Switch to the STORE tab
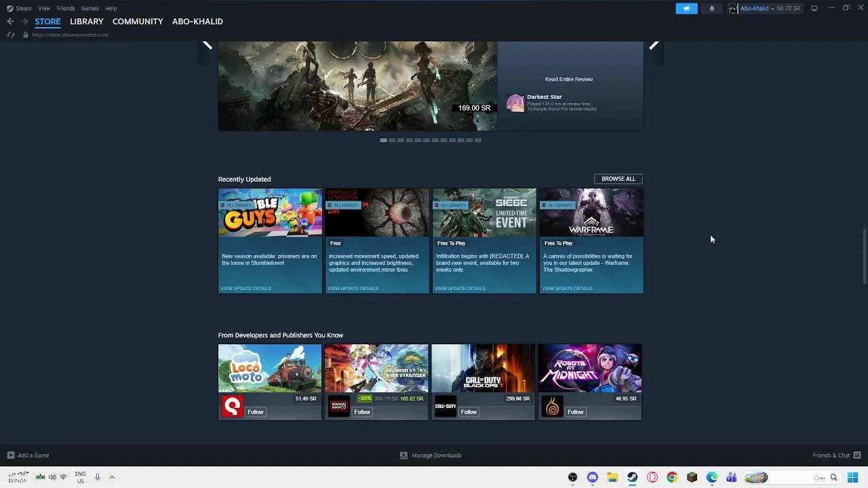The height and width of the screenshot is (488, 868). [x=47, y=22]
